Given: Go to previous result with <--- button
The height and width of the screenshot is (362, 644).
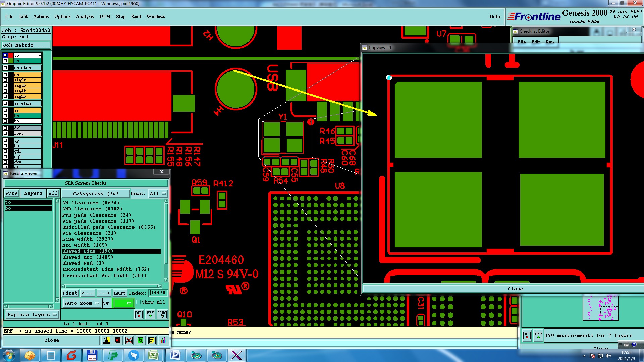Looking at the screenshot, I should [x=88, y=293].
